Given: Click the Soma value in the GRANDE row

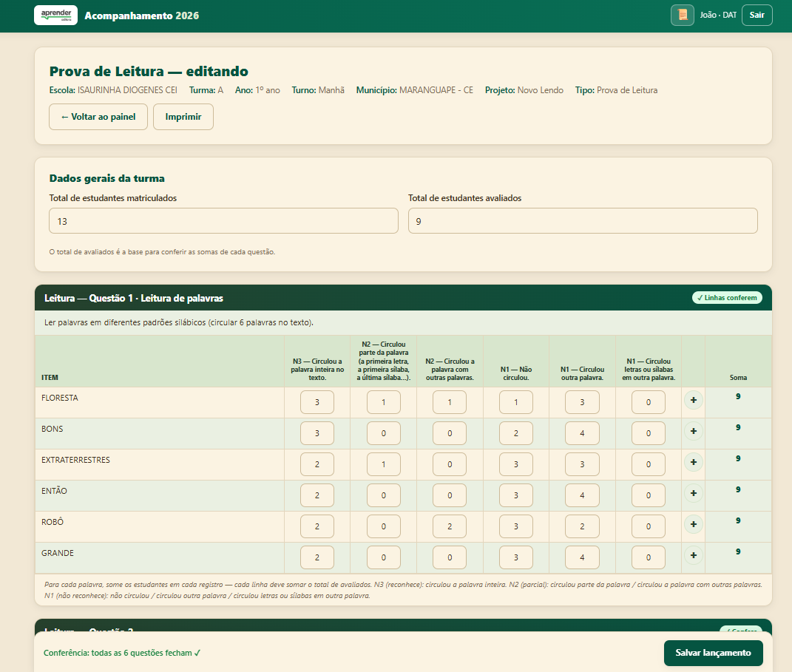Looking at the screenshot, I should click(x=738, y=551).
